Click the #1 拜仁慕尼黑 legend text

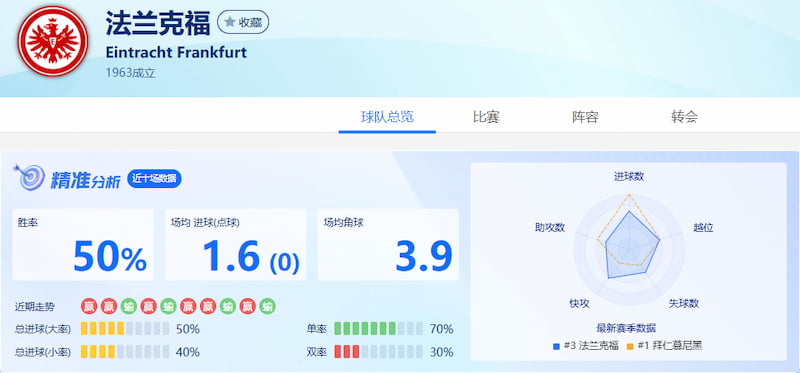click(670, 346)
